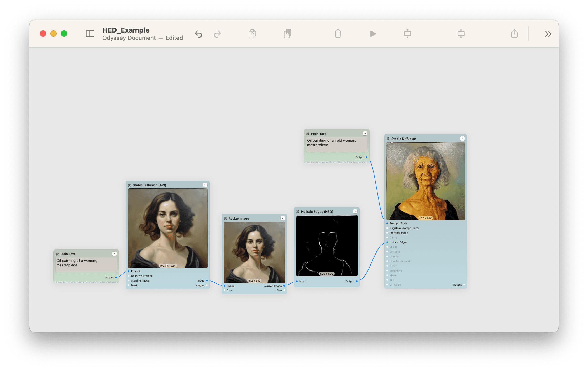Click the redo arrow
This screenshot has height=371, width=588.
point(217,34)
